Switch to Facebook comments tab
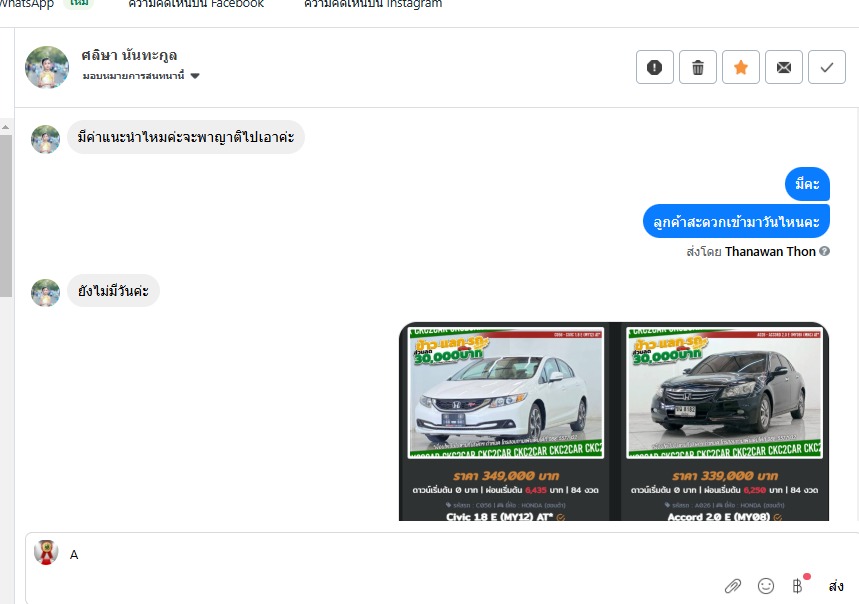This screenshot has height=604, width=859. pos(196,4)
